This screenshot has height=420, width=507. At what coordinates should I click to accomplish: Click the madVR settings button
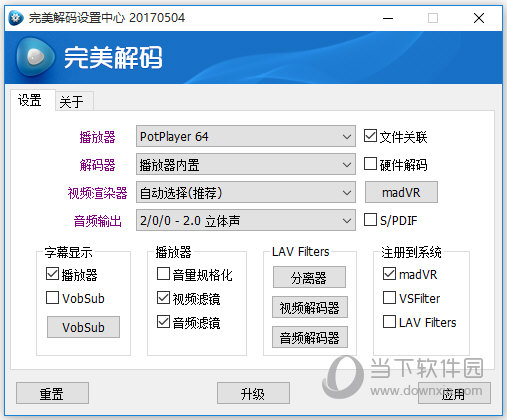[401, 192]
